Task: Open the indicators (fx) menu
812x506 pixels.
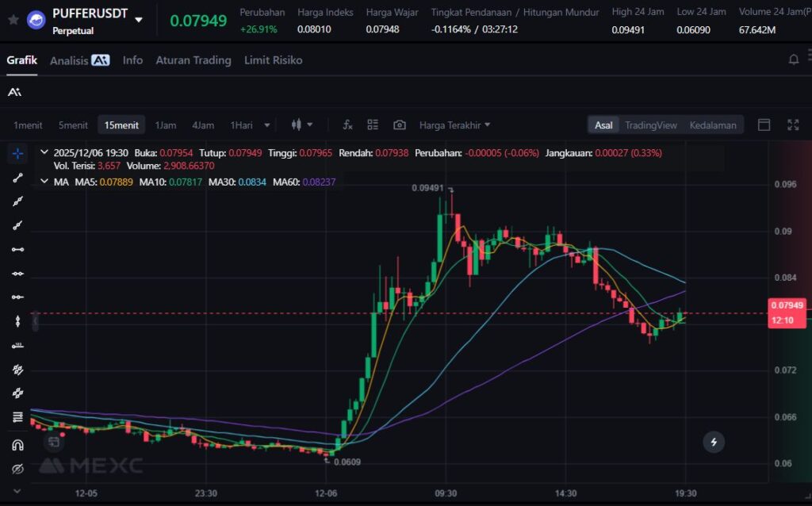Action: [347, 125]
